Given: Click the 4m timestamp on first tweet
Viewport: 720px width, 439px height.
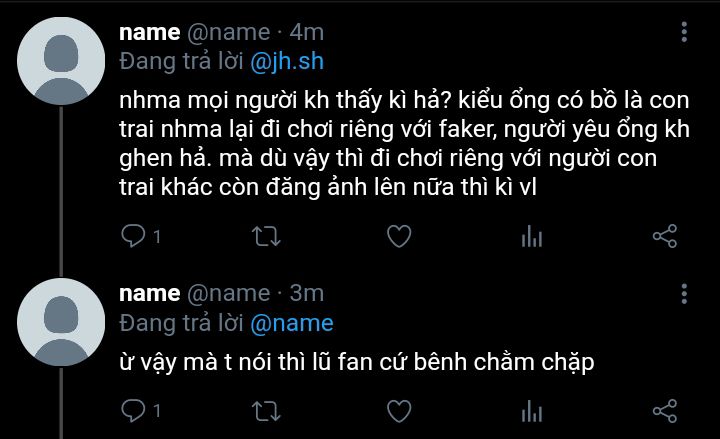Looking at the screenshot, I should point(301,33).
